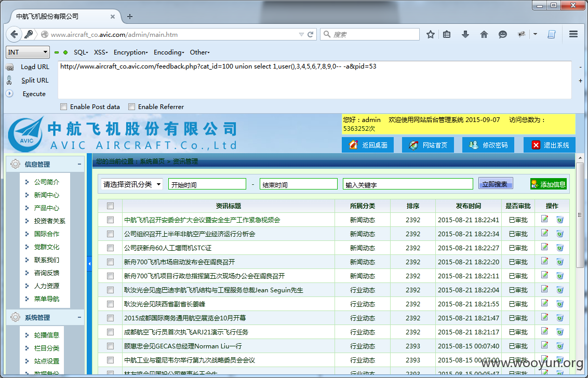
Task: Click the edit icon for 中航飞机召开安委会 row
Action: (544, 219)
